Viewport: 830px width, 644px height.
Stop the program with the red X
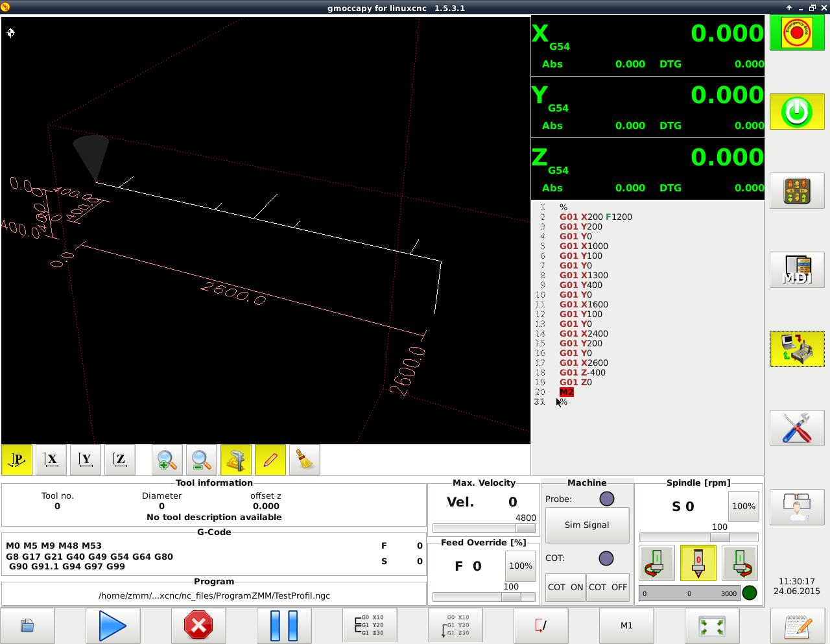tap(198, 626)
